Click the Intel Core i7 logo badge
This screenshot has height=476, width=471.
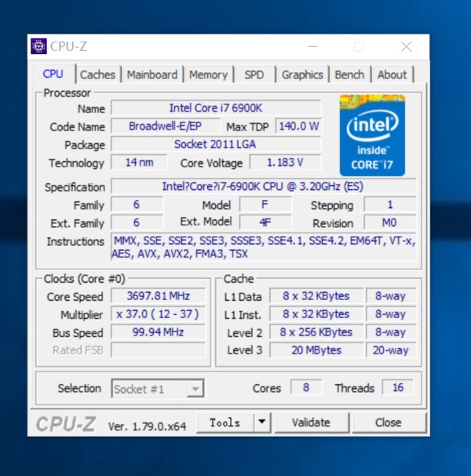point(372,135)
